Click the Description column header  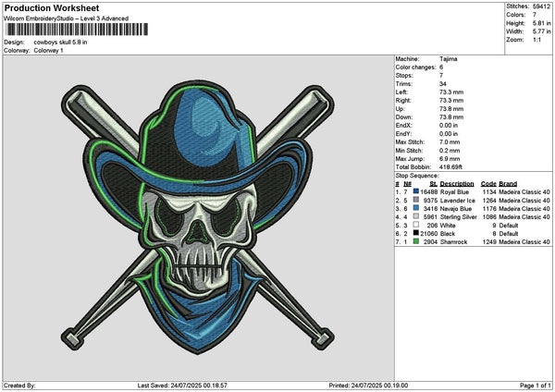coord(457,183)
